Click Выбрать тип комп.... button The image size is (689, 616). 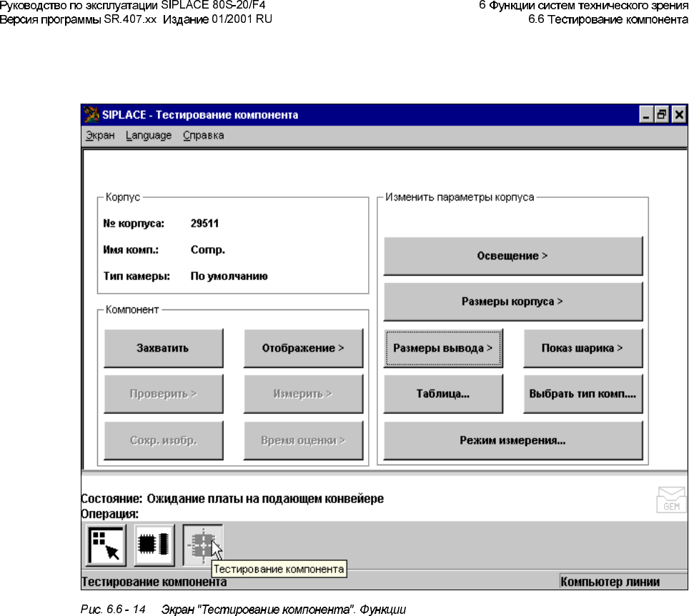[x=583, y=394]
